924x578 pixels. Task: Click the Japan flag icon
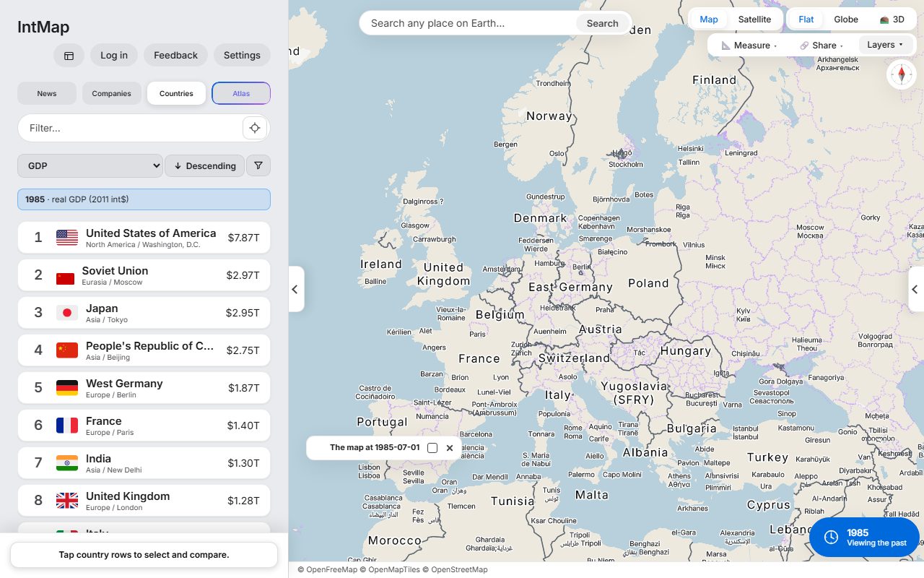tap(67, 313)
